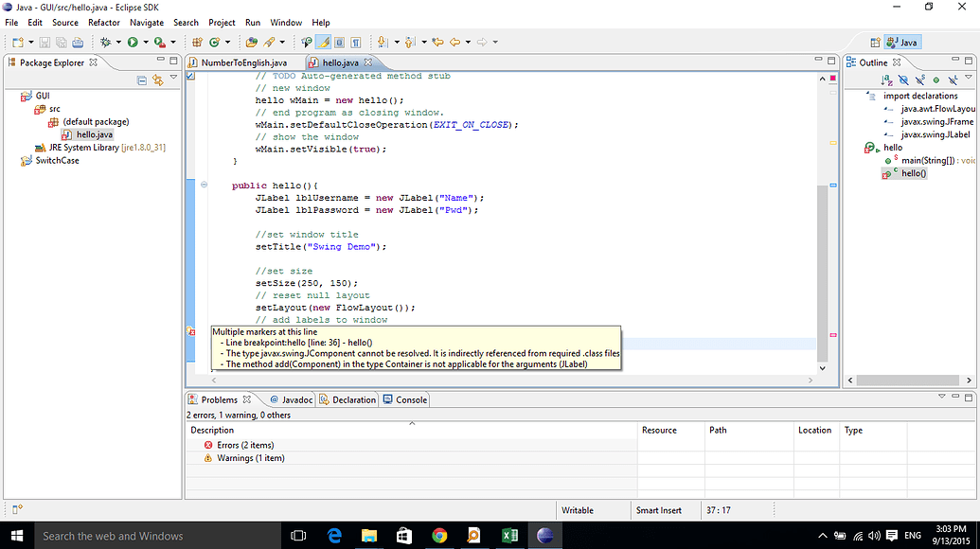Select Errors (2 items) in the Problems view
980x549 pixels.
(x=244, y=445)
